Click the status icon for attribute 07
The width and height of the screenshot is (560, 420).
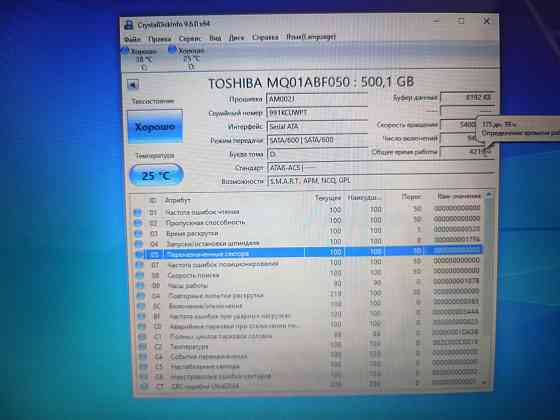click(x=139, y=265)
